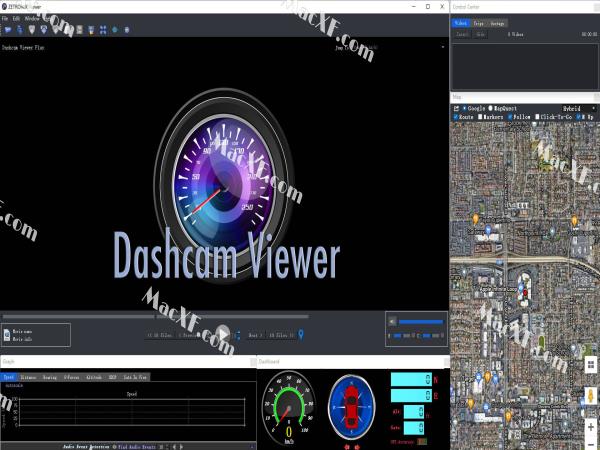Click the Alt altitude readout field

coord(414,412)
